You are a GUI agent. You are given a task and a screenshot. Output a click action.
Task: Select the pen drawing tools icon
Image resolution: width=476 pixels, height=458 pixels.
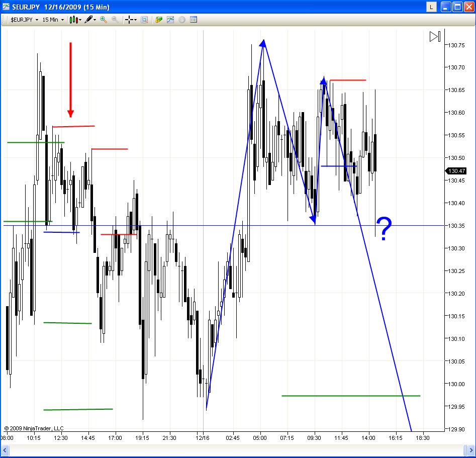point(88,20)
